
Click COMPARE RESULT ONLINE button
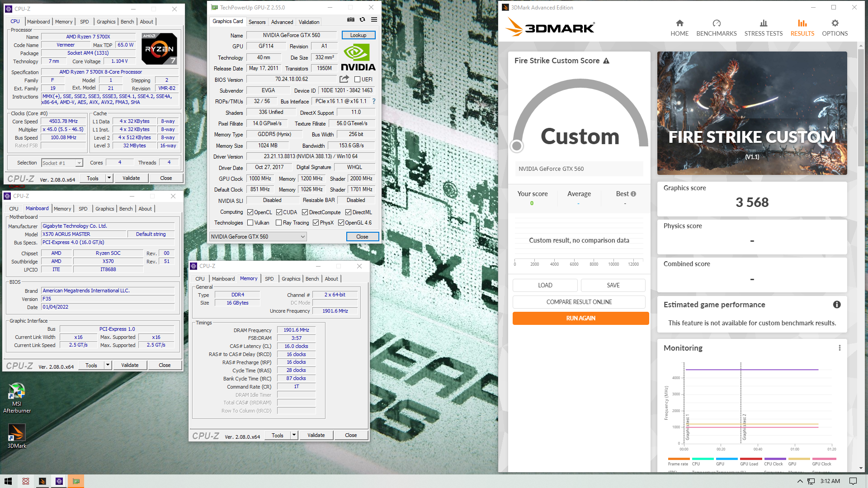pyautogui.click(x=579, y=302)
